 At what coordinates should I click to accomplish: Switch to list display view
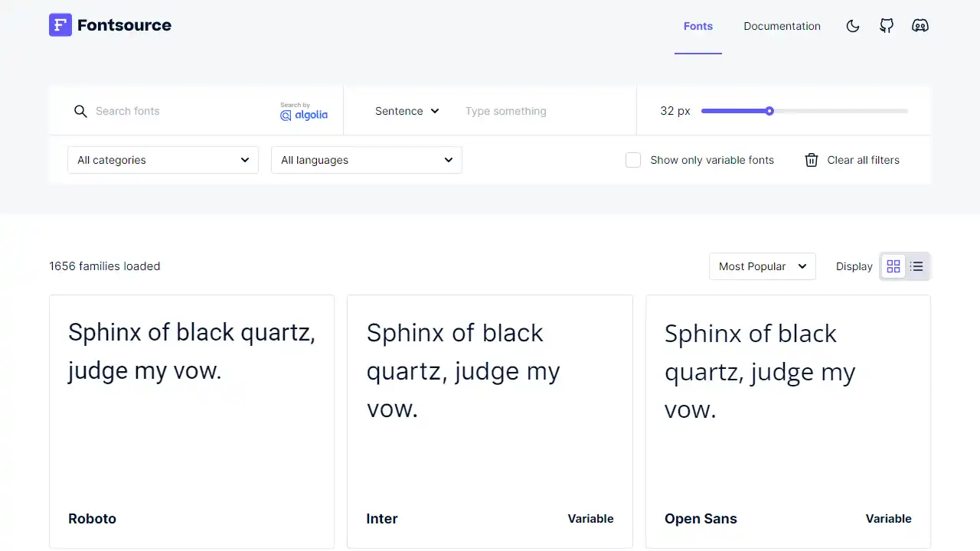coord(916,266)
